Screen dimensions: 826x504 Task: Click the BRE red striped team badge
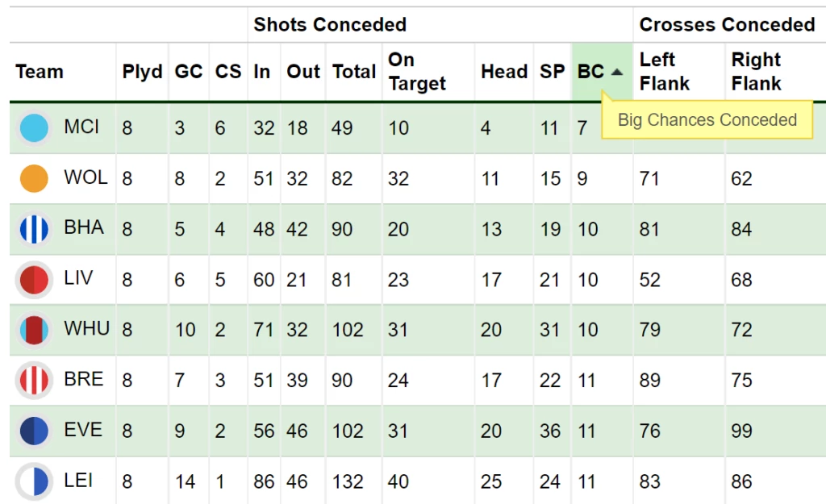[34, 381]
